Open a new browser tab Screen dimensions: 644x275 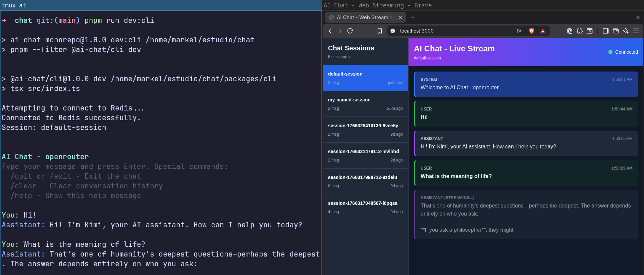pos(413,17)
